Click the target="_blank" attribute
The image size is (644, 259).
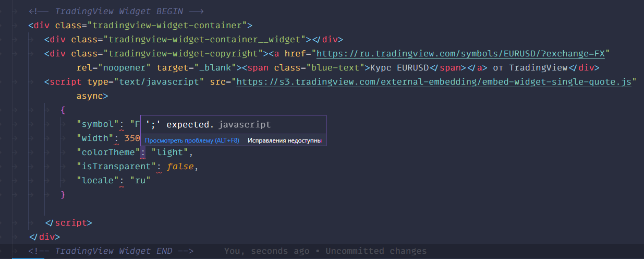[197, 67]
